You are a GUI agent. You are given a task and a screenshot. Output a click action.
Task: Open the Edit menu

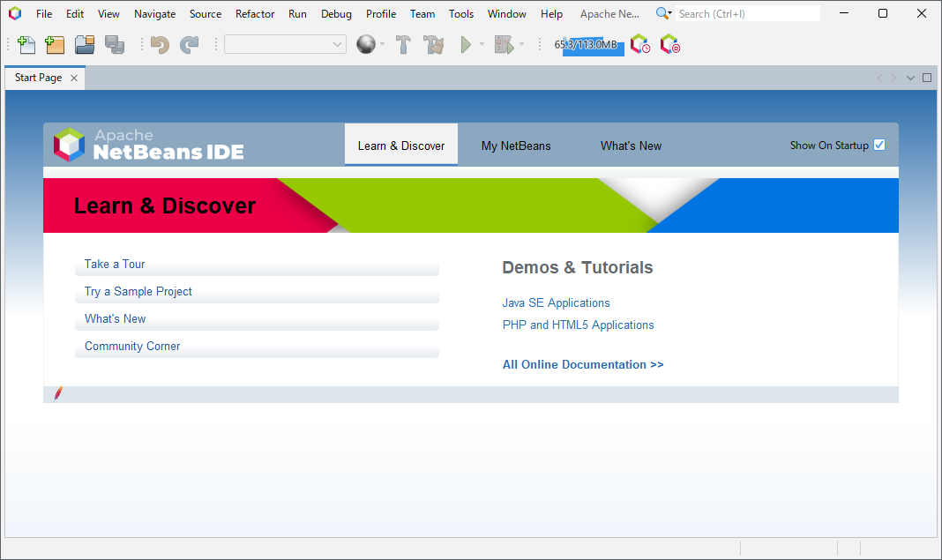pyautogui.click(x=74, y=14)
